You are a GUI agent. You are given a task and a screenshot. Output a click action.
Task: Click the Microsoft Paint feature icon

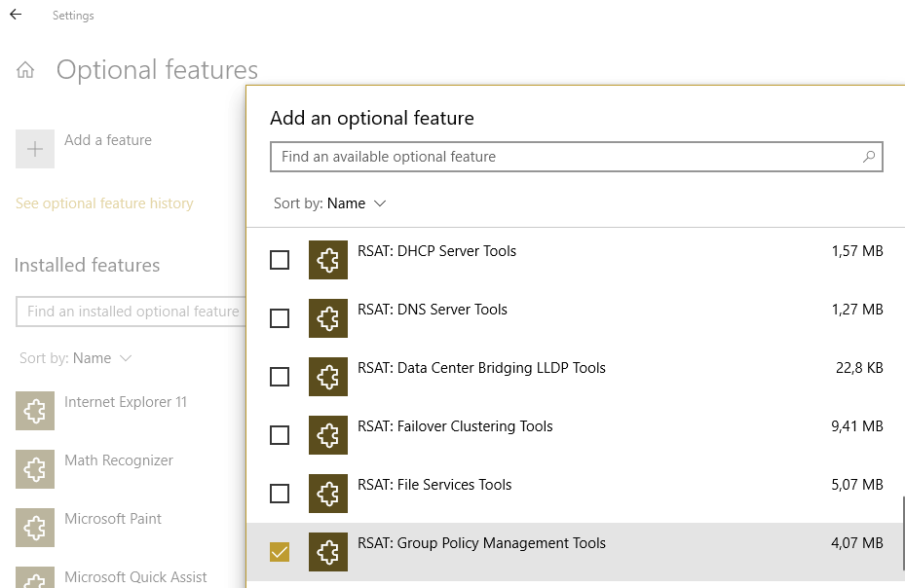click(35, 528)
